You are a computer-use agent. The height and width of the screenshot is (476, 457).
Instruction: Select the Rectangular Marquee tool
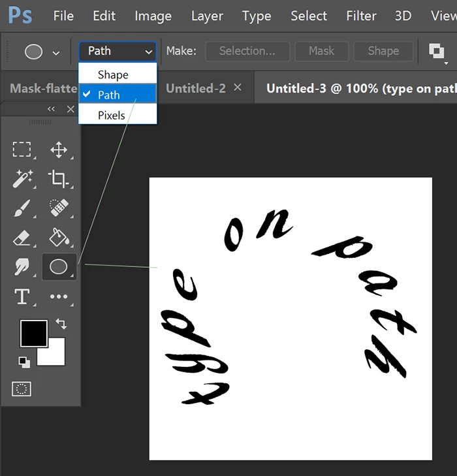pos(22,149)
